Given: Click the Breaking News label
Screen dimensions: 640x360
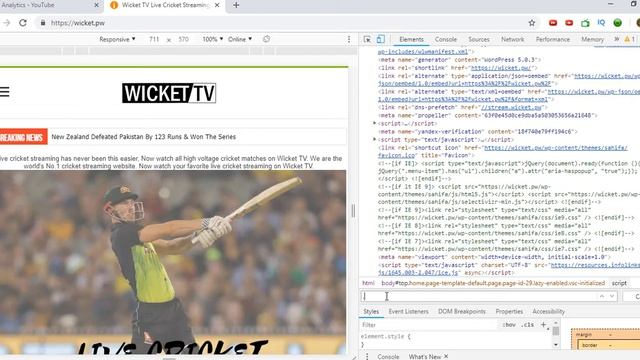Looking at the screenshot, I should [23, 137].
